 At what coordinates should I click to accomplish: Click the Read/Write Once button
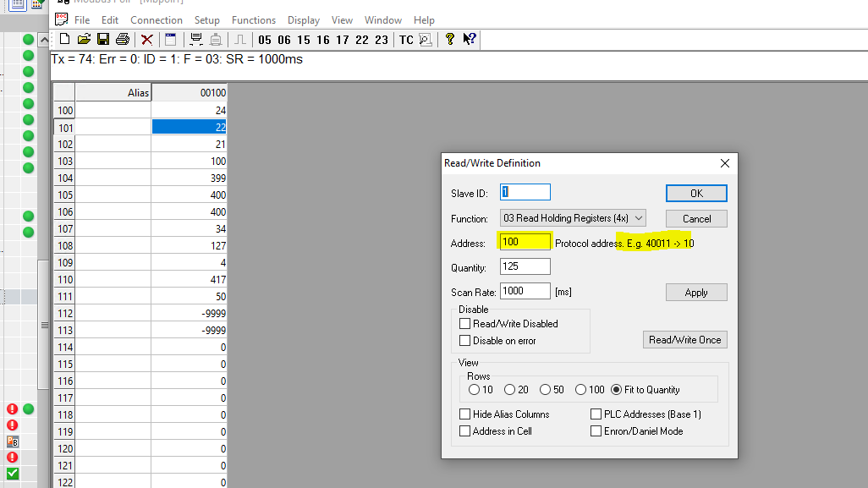click(684, 340)
